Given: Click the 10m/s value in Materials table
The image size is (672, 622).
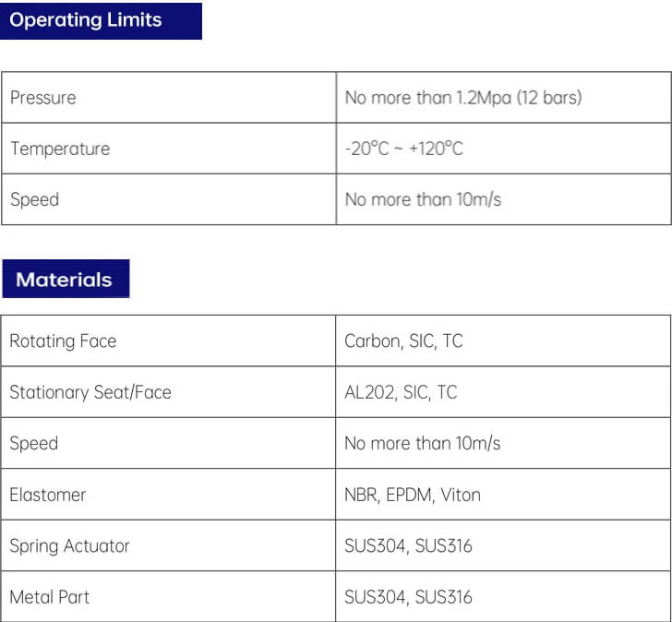Looking at the screenshot, I should click(x=422, y=444).
